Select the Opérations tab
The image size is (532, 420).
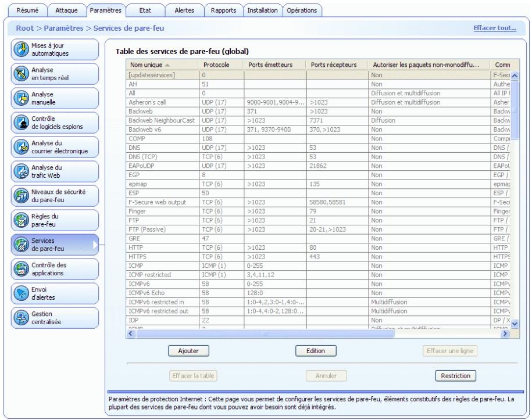pos(302,10)
